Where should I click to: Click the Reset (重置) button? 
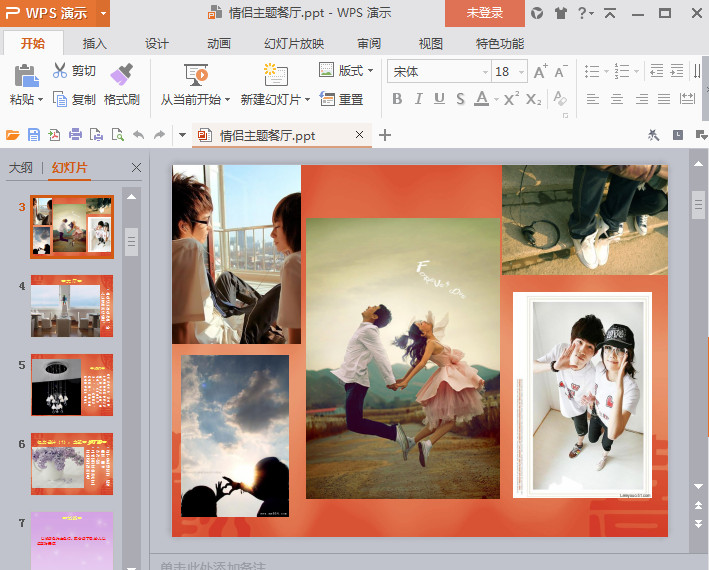(x=341, y=99)
